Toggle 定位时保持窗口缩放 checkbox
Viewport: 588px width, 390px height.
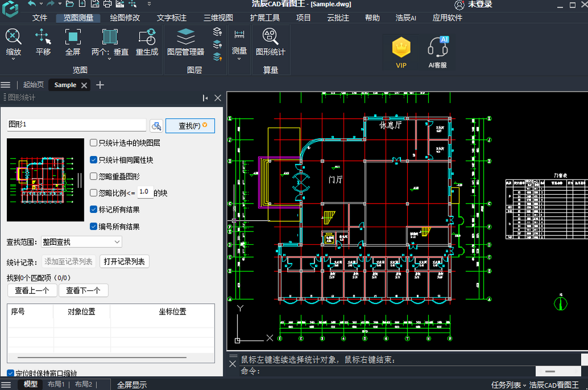click(x=10, y=373)
